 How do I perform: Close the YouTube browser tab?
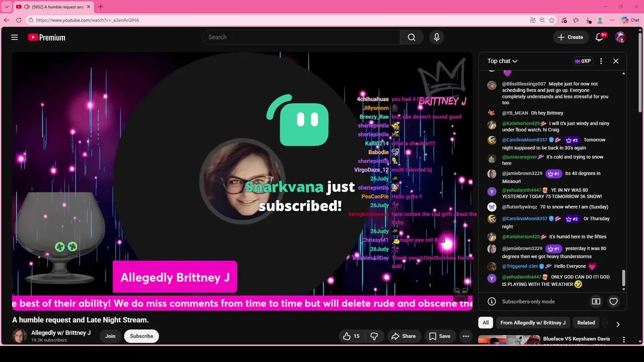pyautogui.click(x=89, y=7)
